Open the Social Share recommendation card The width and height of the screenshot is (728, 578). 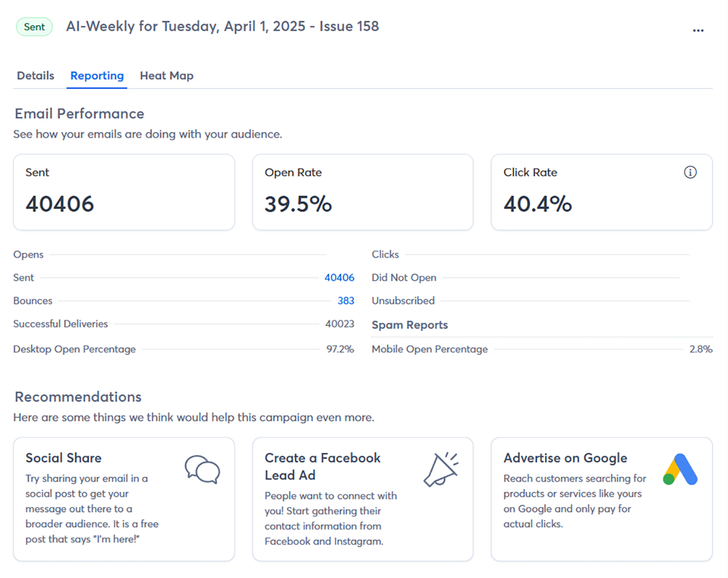tap(124, 499)
